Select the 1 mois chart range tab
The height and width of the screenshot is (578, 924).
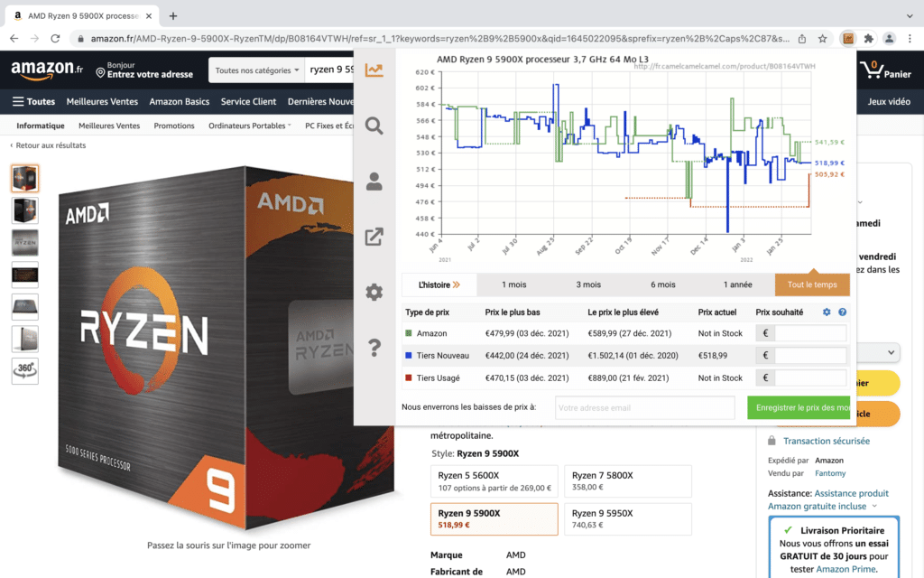(x=513, y=284)
